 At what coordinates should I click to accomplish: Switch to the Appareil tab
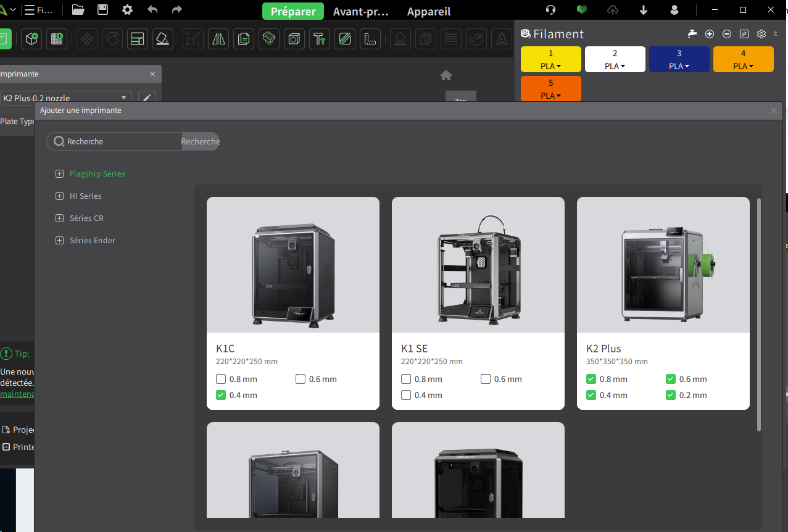429,11
